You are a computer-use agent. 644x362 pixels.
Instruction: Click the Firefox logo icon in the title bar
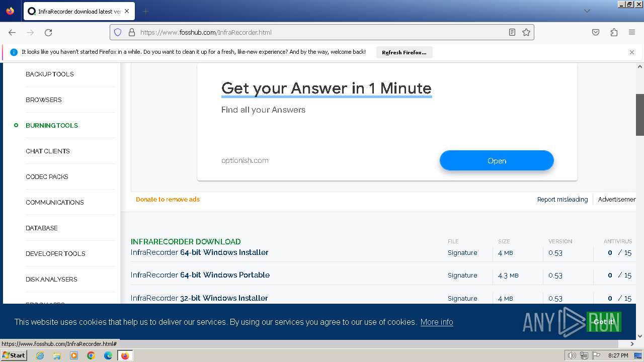(x=10, y=11)
